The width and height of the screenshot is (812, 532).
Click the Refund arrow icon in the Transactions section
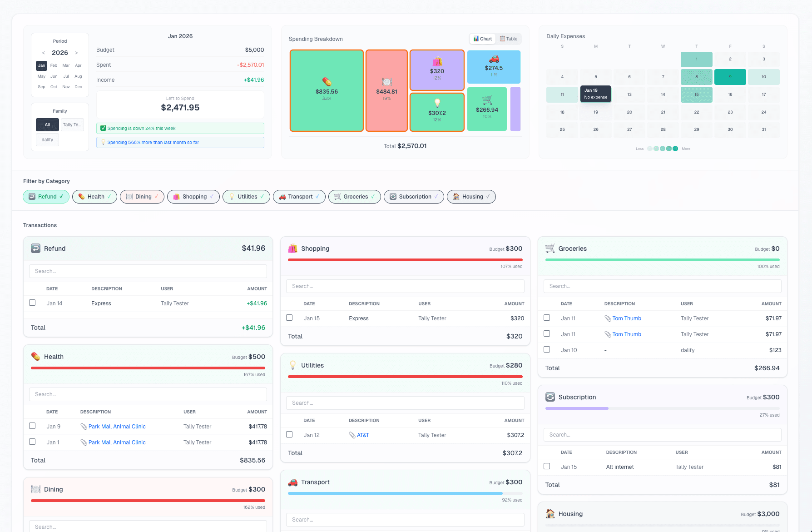tap(35, 248)
